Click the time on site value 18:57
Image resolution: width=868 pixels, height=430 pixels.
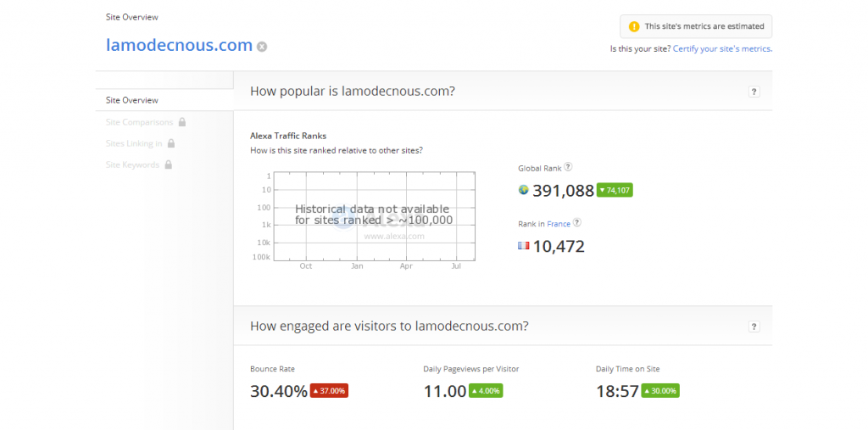tap(617, 391)
